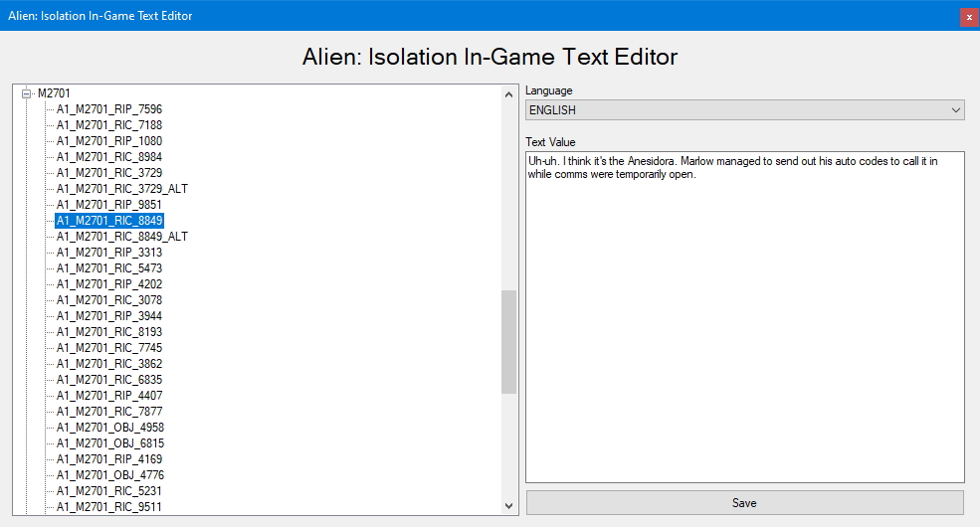Viewport: 980px width, 527px height.
Task: Select A1_M2701_RIC_7188 entry
Action: coord(109,125)
